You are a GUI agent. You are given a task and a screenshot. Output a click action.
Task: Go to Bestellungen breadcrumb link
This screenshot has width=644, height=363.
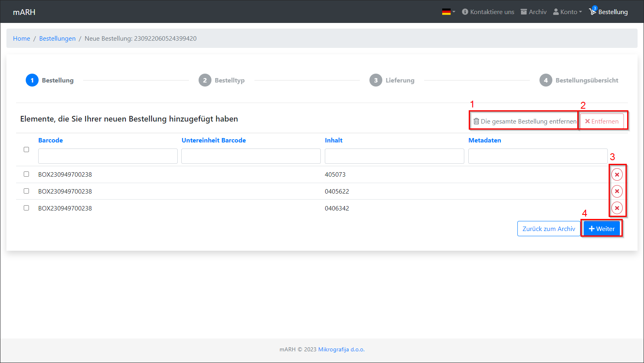point(57,39)
